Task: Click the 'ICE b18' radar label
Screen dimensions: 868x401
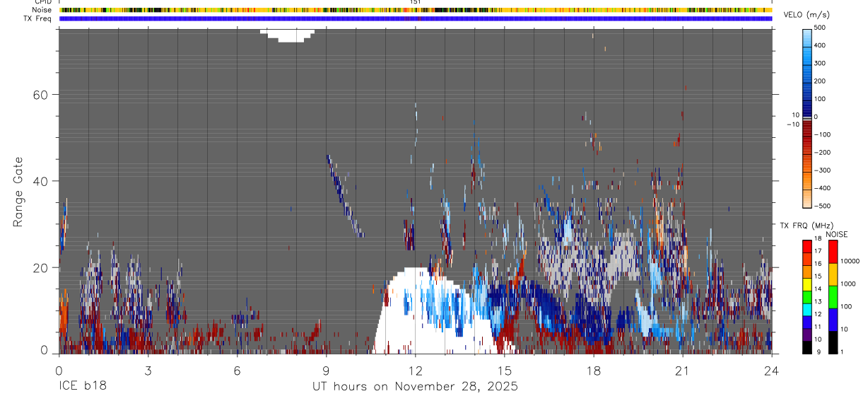Action: (82, 387)
